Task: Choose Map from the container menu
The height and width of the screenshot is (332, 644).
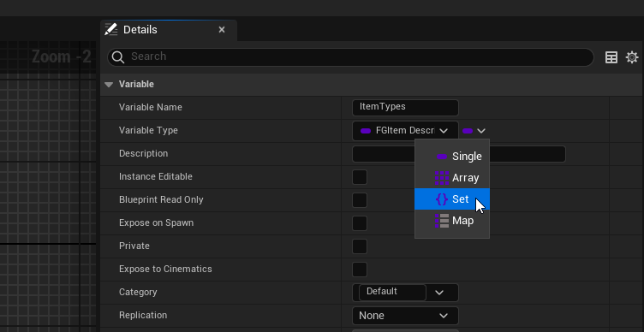Action: 452,221
